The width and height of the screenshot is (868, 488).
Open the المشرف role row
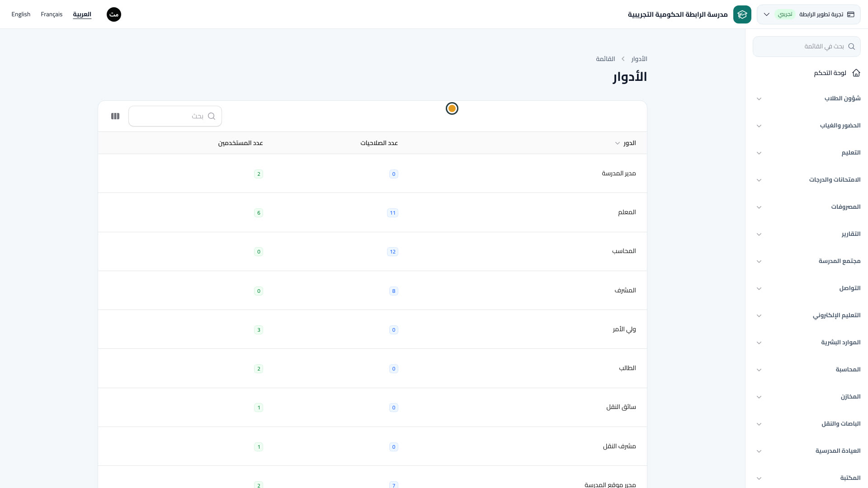click(x=373, y=291)
